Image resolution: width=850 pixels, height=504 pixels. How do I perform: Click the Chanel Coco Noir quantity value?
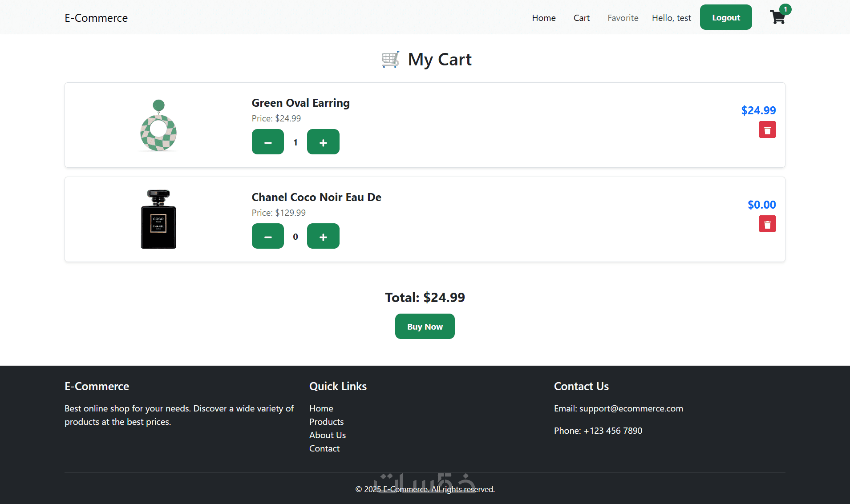point(295,237)
